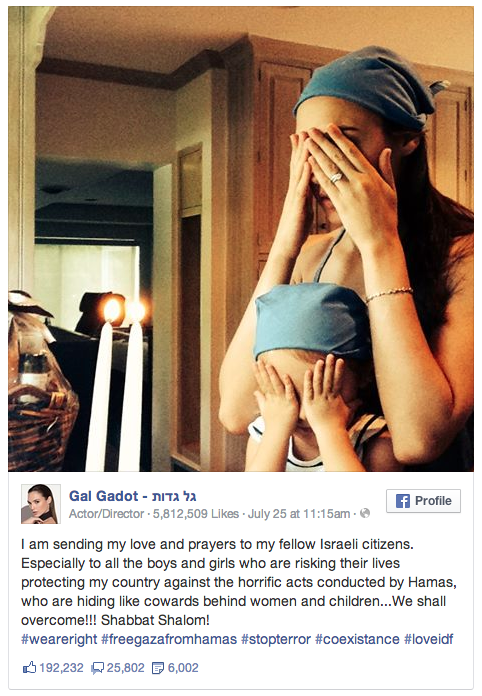This screenshot has height=696, width=482.
Task: View the 192,232 likes count
Action: tap(61, 668)
